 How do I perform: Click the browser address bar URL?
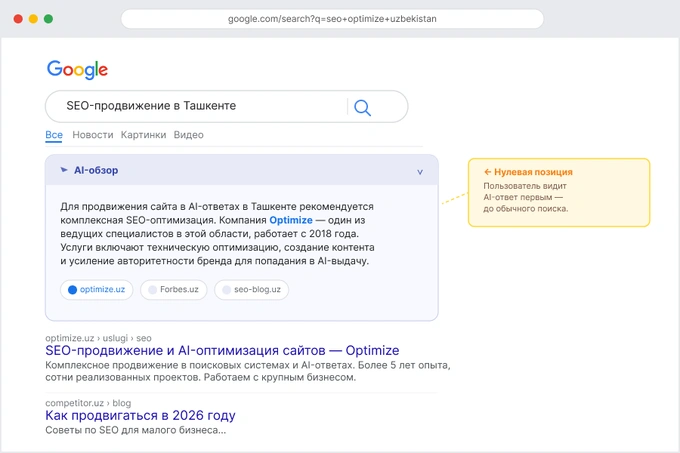tap(332, 19)
